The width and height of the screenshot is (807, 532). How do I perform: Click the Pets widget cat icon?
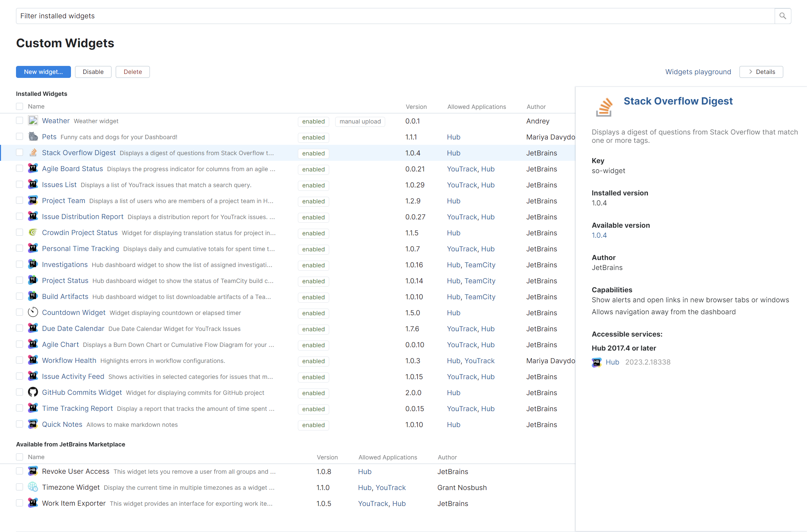pos(33,136)
